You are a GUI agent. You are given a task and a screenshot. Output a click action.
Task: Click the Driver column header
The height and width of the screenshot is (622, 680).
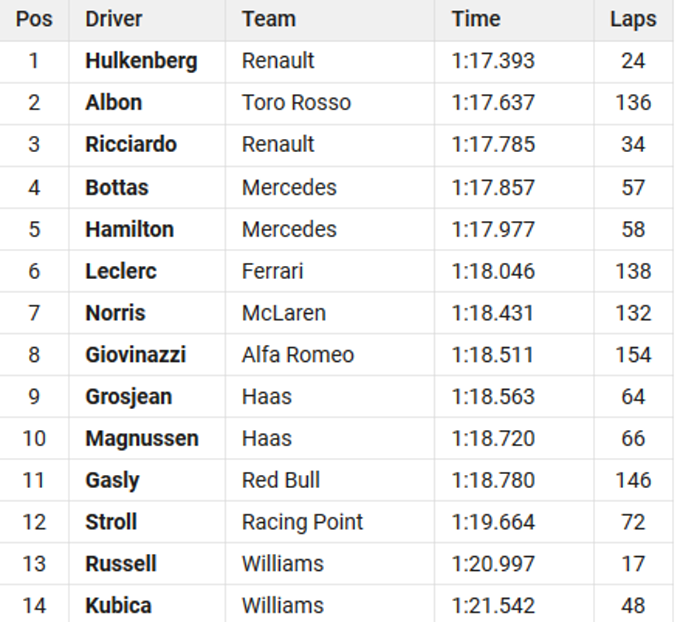tap(114, 19)
